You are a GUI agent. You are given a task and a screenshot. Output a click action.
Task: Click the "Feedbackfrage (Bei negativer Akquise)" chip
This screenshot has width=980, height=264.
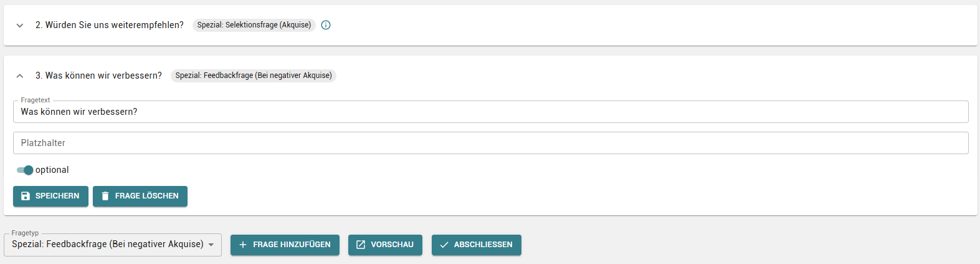coord(253,76)
